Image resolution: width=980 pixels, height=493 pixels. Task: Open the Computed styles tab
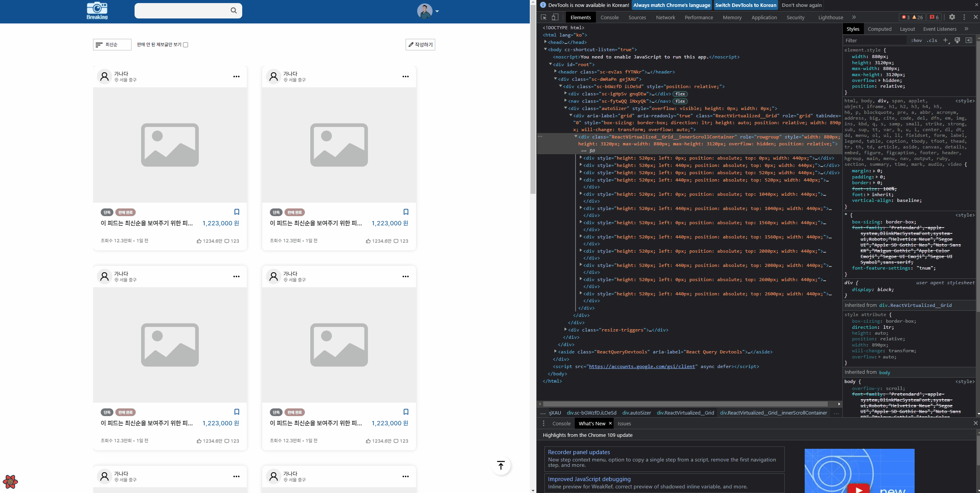(879, 29)
